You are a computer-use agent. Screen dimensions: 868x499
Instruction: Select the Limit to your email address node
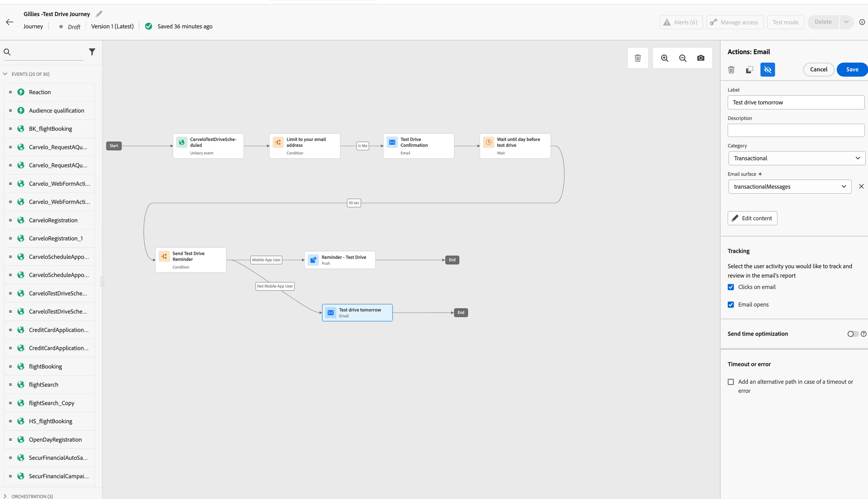pos(305,146)
